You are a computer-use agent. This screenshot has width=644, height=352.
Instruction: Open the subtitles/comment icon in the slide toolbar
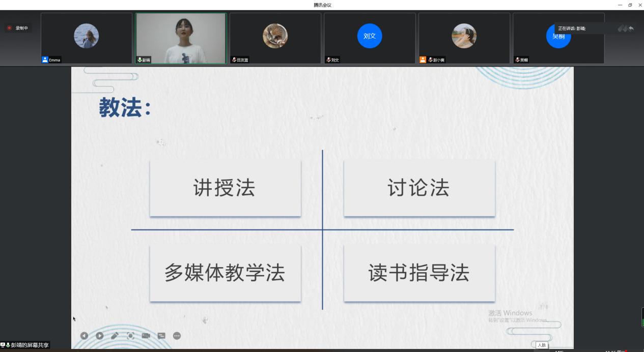[x=161, y=336]
